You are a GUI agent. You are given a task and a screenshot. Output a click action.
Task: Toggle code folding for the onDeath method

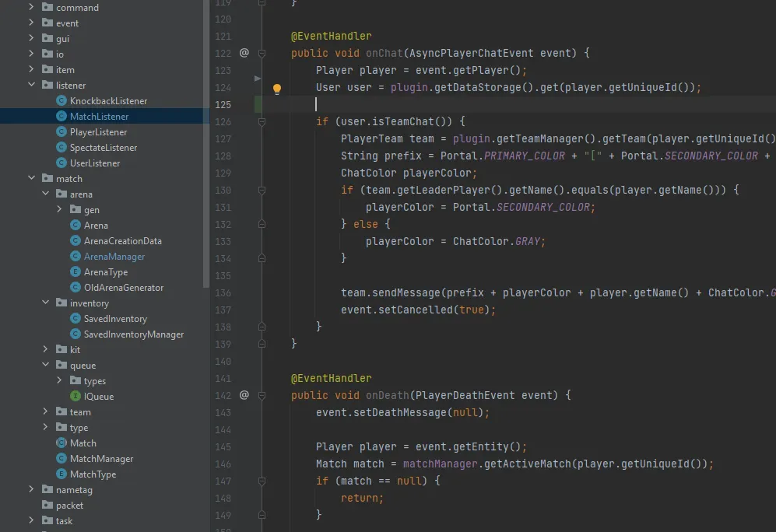(x=262, y=396)
